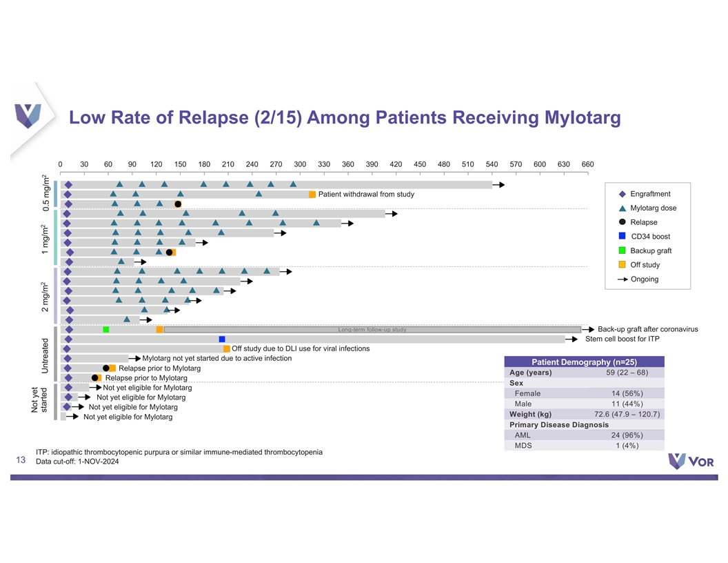Click the Patient withdrawal from study annotation

[x=366, y=194]
